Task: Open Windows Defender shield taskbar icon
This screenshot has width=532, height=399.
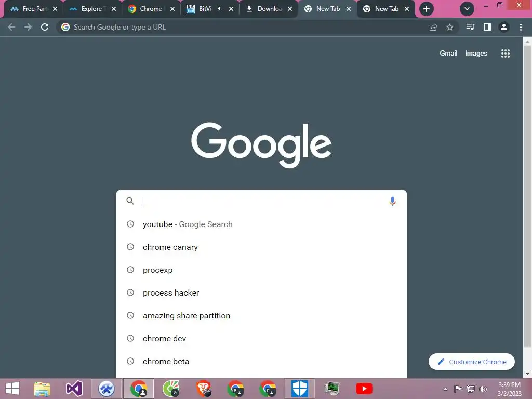Action: point(300,389)
